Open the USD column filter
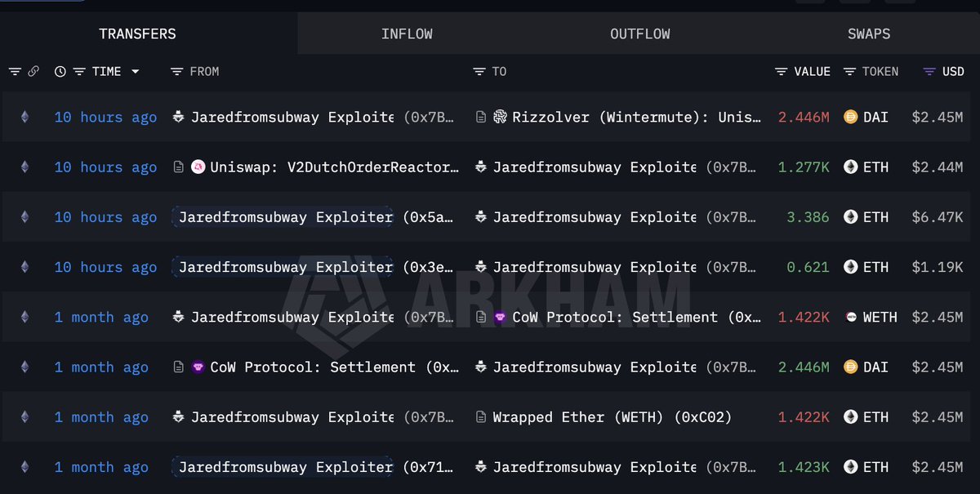Screen dimensions: 980x494 (929, 72)
